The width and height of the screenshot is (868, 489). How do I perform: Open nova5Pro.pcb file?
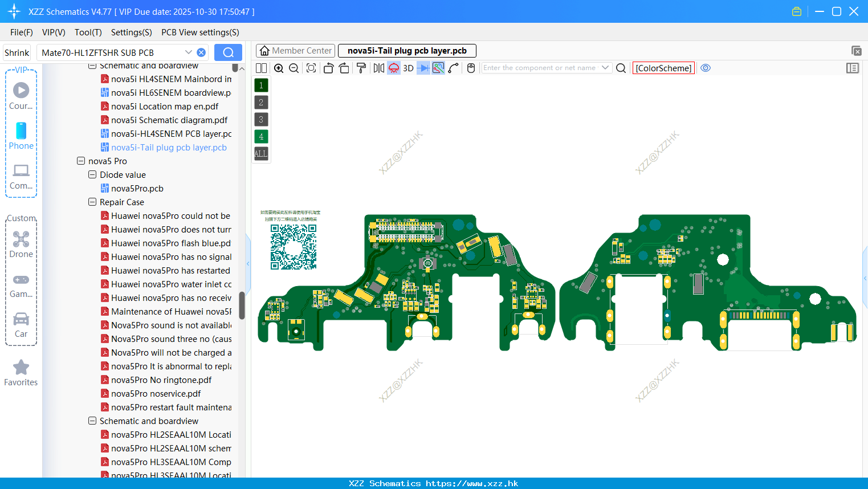[x=137, y=189]
